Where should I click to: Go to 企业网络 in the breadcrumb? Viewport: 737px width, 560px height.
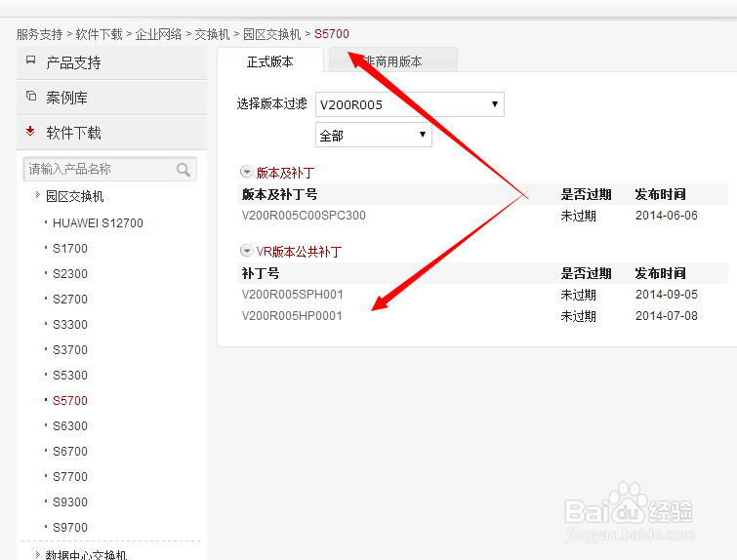[x=158, y=34]
